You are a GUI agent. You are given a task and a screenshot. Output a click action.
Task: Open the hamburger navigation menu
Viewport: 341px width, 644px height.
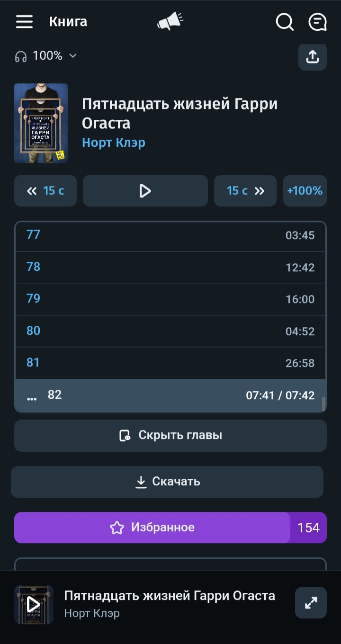coord(24,22)
